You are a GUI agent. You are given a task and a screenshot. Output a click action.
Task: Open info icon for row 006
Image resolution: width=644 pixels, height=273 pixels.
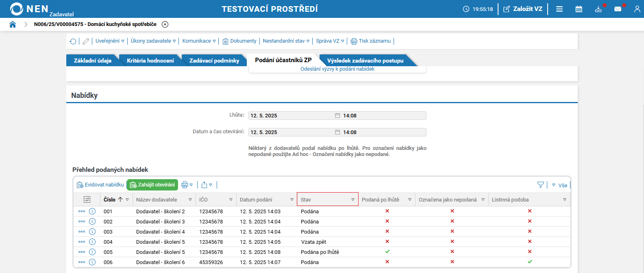pos(92,262)
